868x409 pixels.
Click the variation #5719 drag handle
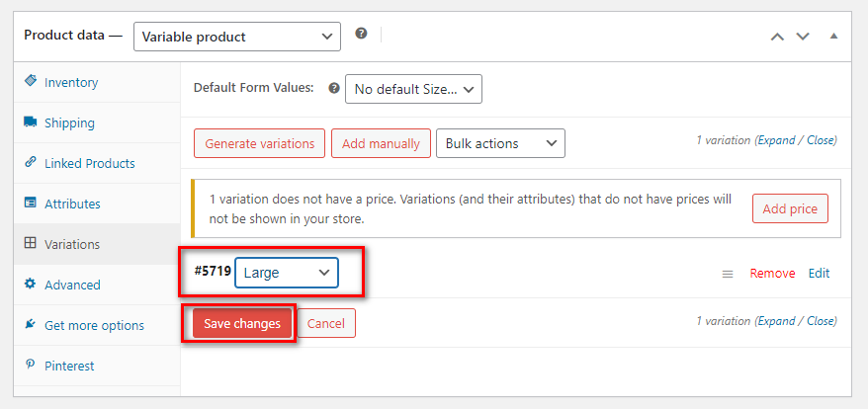(x=728, y=274)
